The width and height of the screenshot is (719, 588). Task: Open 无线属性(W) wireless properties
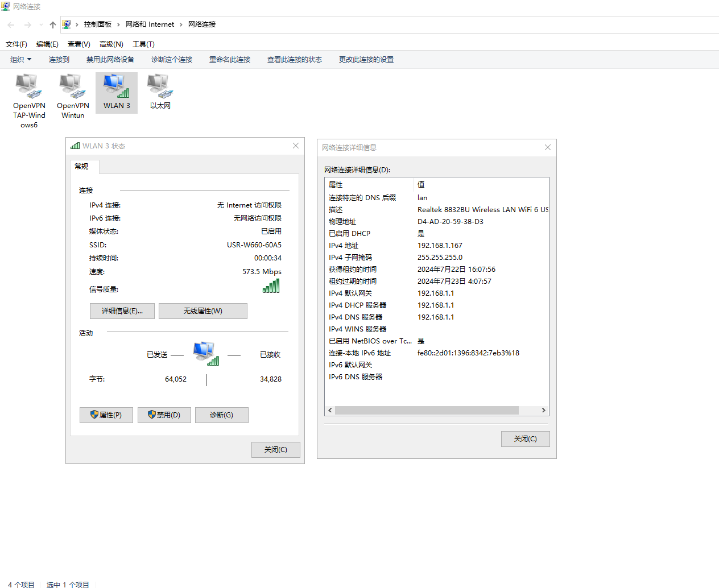pos(203,311)
